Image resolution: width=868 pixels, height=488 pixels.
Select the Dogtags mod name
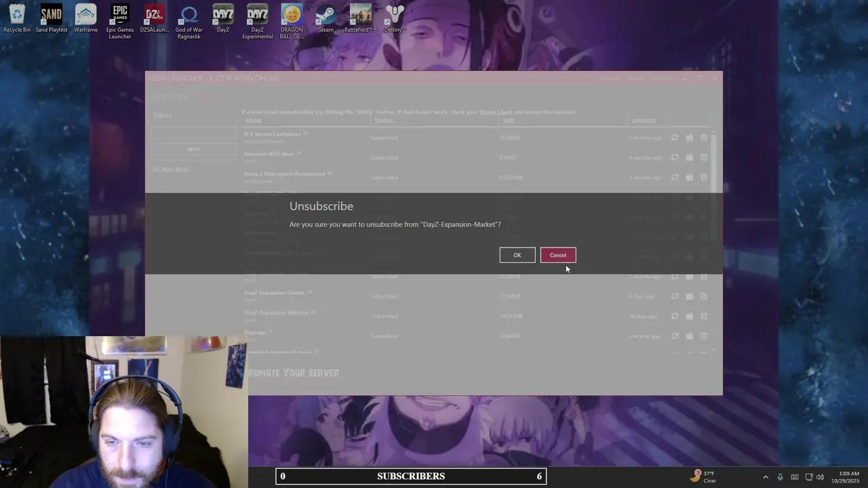tap(254, 332)
